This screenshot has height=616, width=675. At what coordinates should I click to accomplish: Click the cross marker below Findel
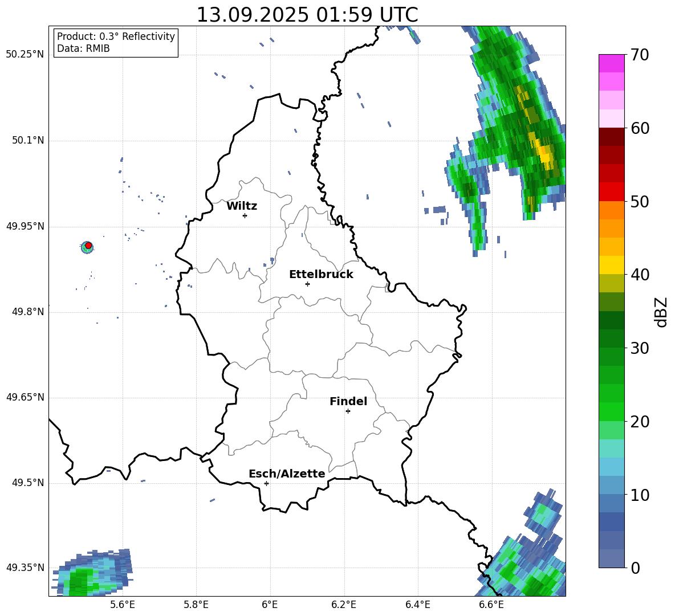tap(348, 411)
